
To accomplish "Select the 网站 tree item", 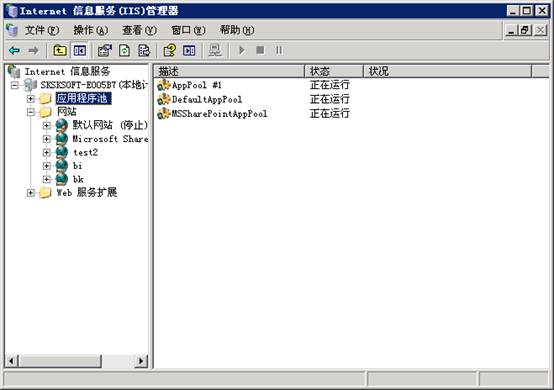I will click(66, 112).
